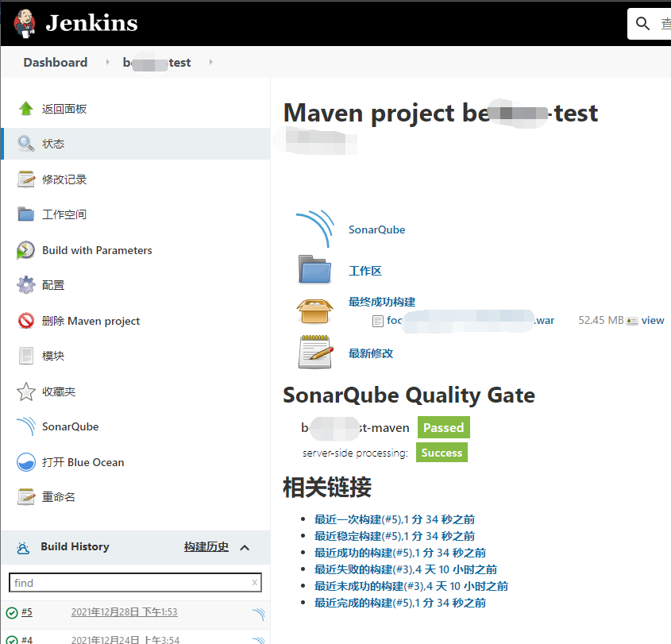Image resolution: width=671 pixels, height=644 pixels.
Task: Open 最近失败的构建(#3) link
Action: [x=406, y=569]
